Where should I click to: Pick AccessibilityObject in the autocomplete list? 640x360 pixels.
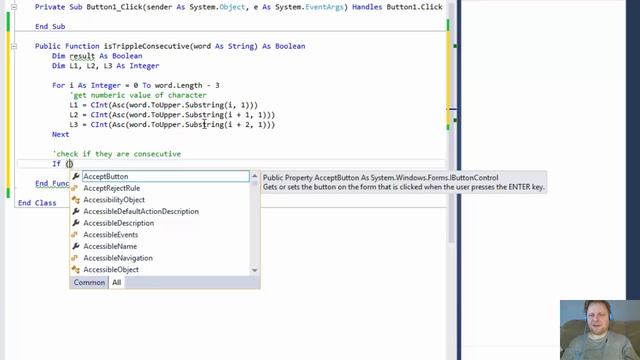click(x=114, y=200)
